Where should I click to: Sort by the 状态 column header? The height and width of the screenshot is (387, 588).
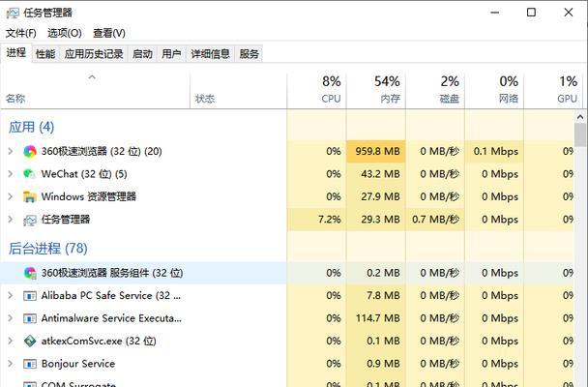tap(239, 90)
